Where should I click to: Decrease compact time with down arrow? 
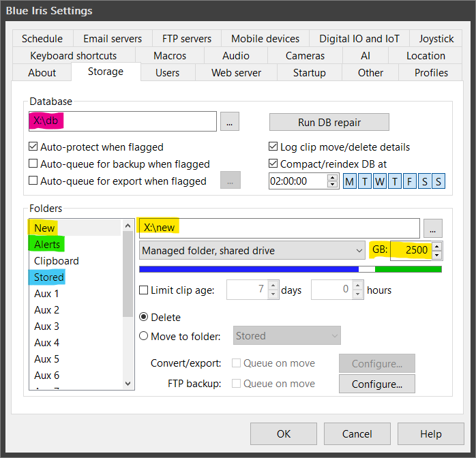[x=333, y=185]
